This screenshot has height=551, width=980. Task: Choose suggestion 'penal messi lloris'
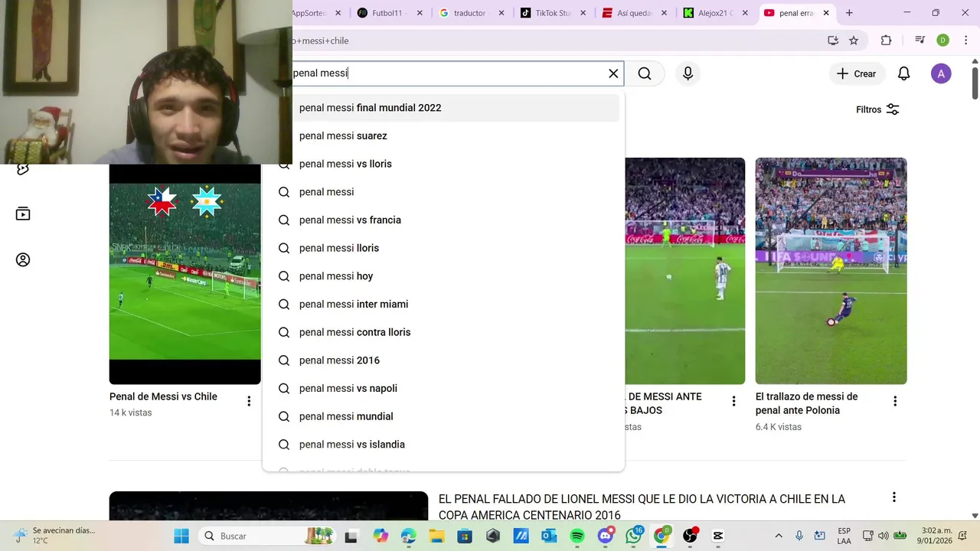coord(443,248)
